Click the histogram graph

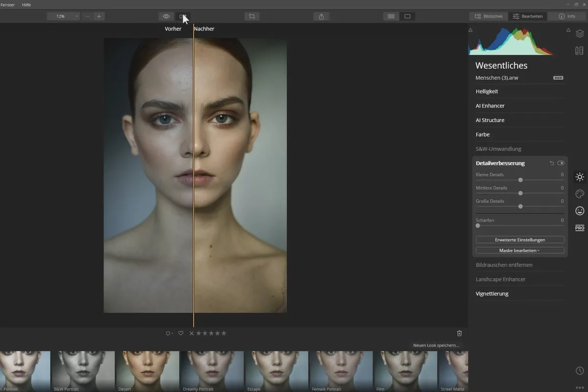512,41
